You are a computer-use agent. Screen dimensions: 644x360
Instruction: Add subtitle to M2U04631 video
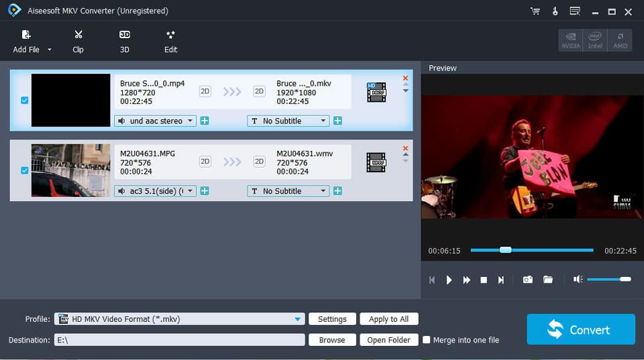pyautogui.click(x=337, y=191)
